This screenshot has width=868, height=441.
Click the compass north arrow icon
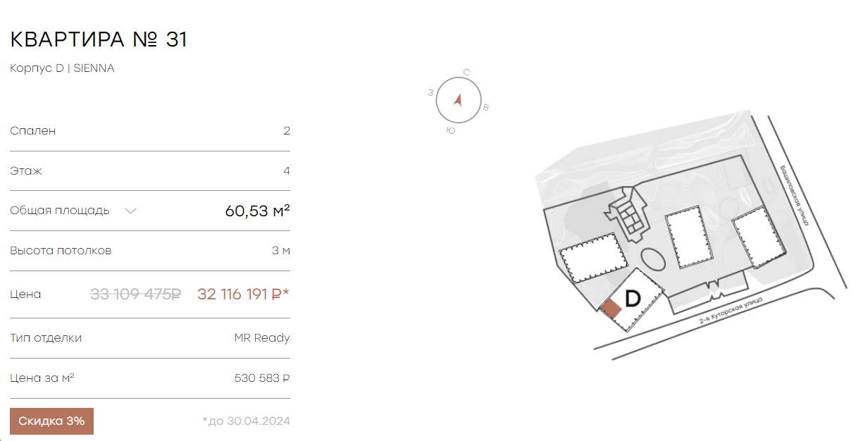pos(458,100)
